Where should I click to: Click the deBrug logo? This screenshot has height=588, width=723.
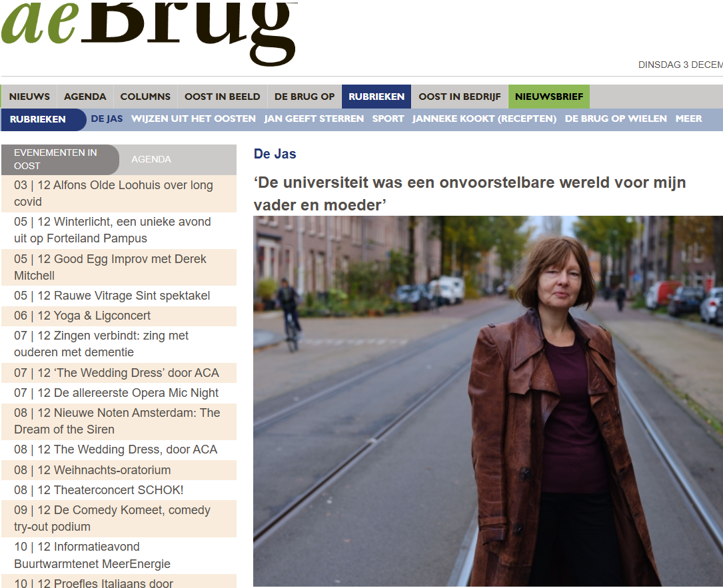pos(150,32)
